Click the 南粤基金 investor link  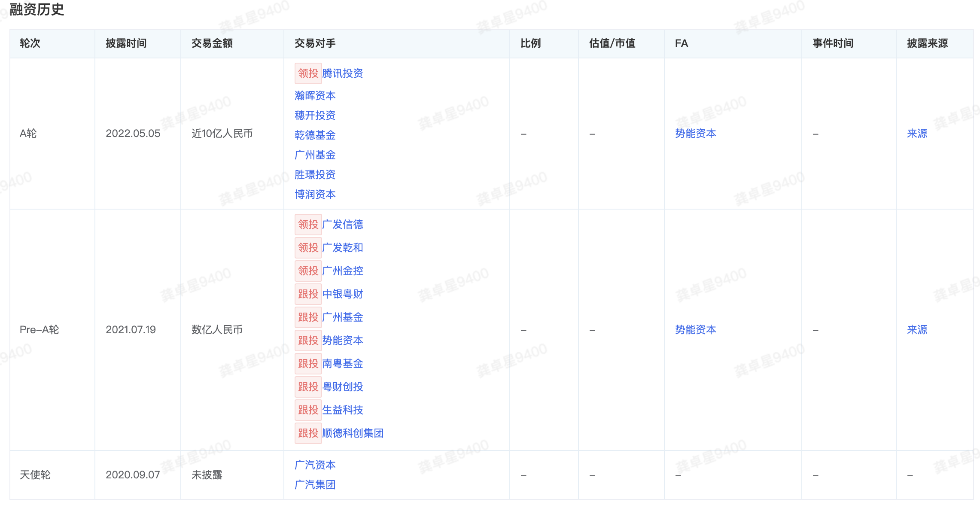click(x=342, y=363)
